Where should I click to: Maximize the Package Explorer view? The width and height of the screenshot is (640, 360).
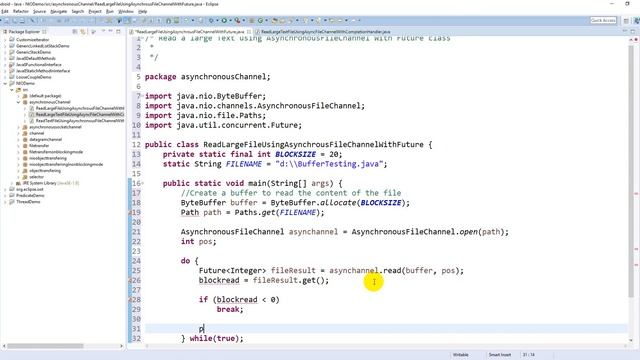tap(118, 31)
